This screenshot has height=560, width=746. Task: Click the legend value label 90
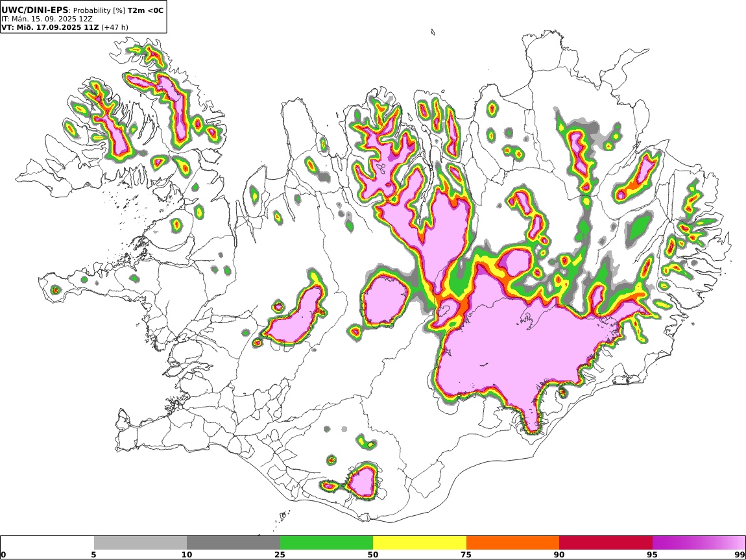(559, 555)
